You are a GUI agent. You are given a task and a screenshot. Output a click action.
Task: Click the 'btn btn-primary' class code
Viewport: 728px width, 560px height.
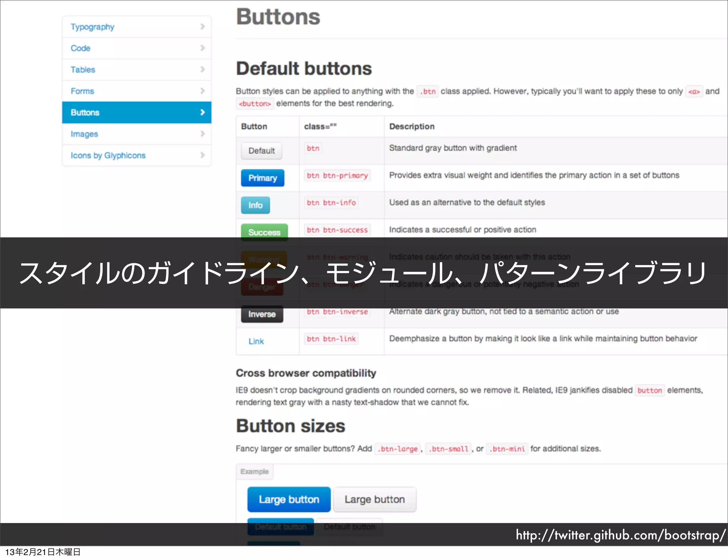(x=337, y=176)
